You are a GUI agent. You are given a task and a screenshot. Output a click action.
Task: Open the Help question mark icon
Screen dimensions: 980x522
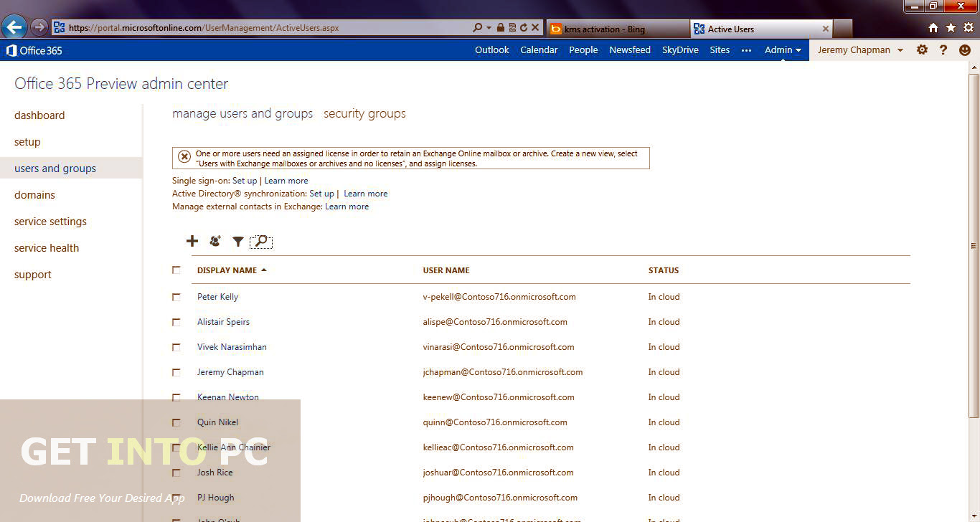click(943, 50)
